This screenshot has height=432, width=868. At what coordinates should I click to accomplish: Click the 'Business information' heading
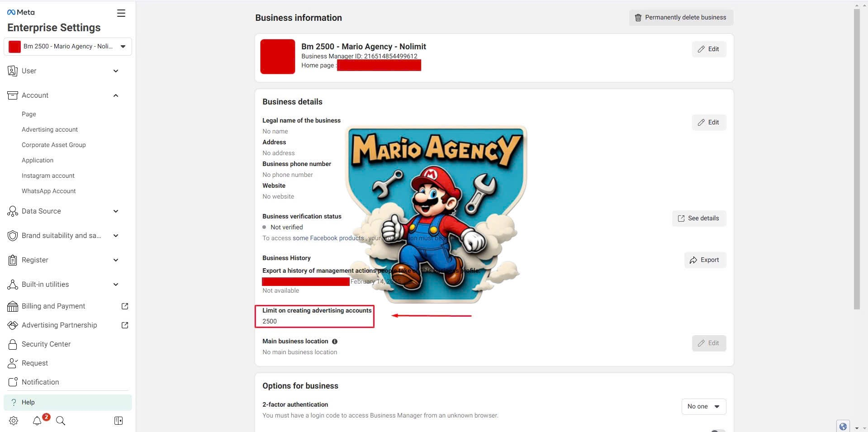click(x=299, y=18)
